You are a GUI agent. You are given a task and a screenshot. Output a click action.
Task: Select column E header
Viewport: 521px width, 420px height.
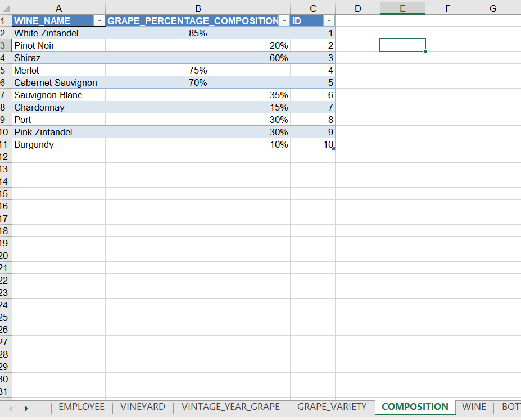click(402, 7)
